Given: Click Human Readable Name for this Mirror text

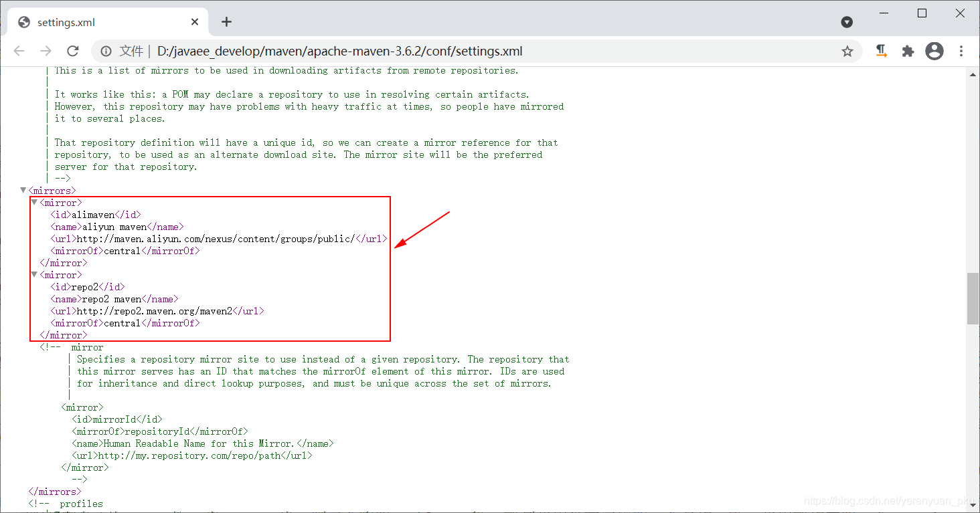Looking at the screenshot, I should (198, 443).
